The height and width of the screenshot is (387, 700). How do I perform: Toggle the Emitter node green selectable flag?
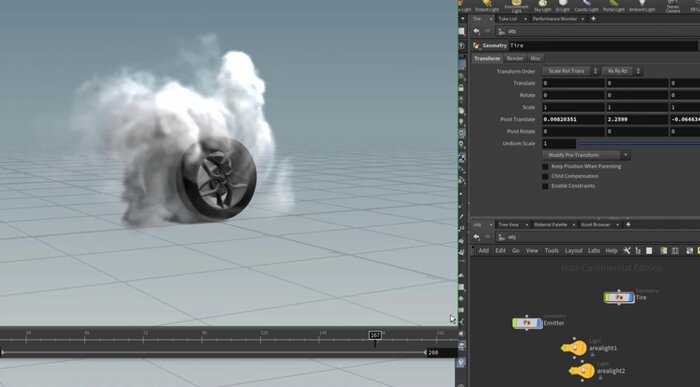516,323
